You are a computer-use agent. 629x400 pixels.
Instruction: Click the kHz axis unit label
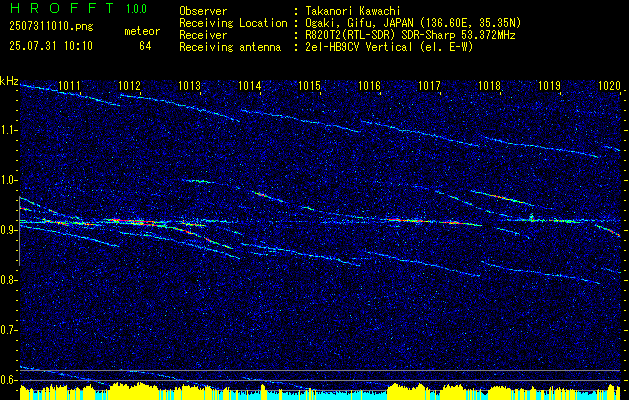click(x=9, y=81)
